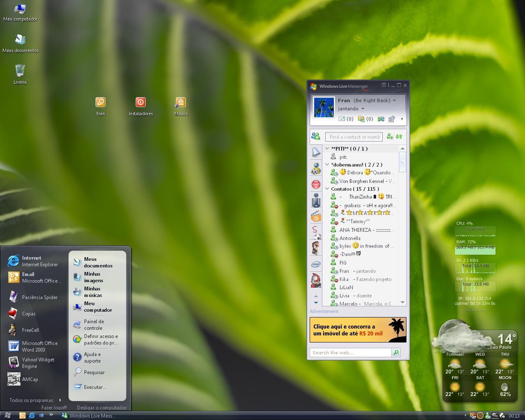Select contact ANA THEREZA in list
The width and height of the screenshot is (525, 420).
[x=361, y=230]
